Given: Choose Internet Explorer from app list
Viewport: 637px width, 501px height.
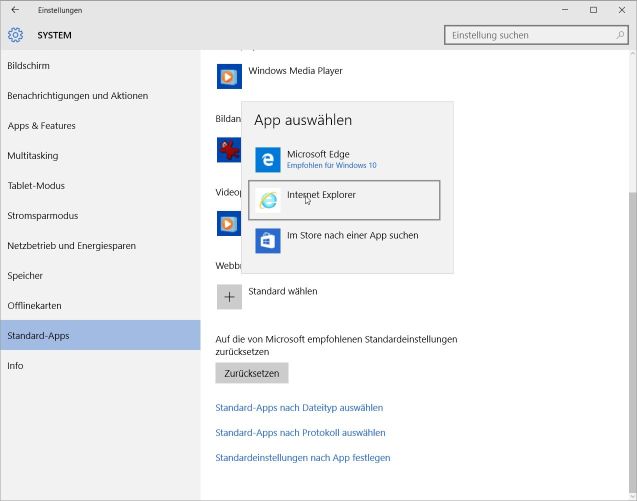Looking at the screenshot, I should point(344,200).
